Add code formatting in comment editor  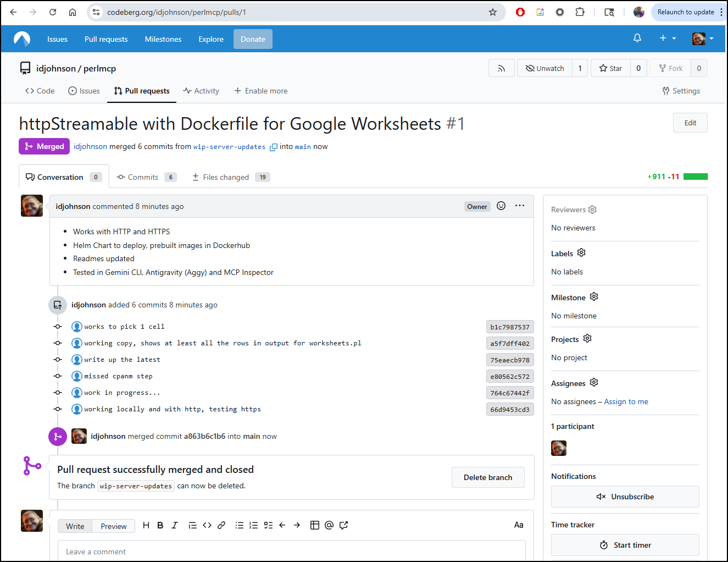coord(207,526)
